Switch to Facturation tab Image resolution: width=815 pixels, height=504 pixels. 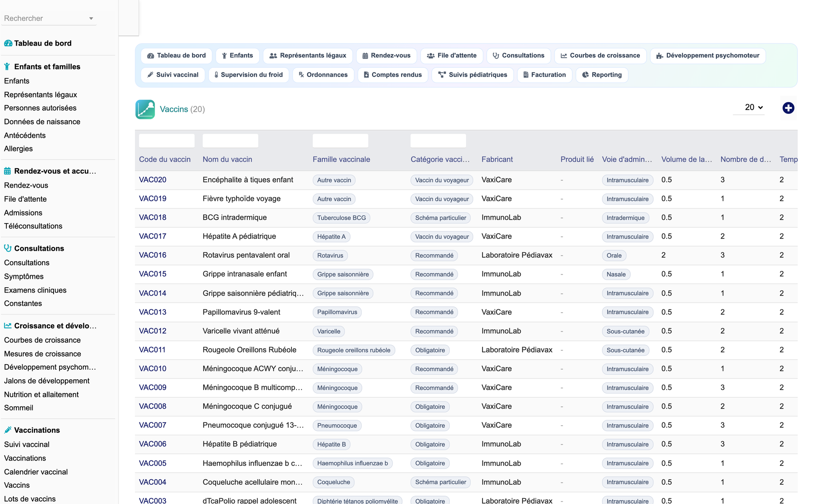point(544,75)
